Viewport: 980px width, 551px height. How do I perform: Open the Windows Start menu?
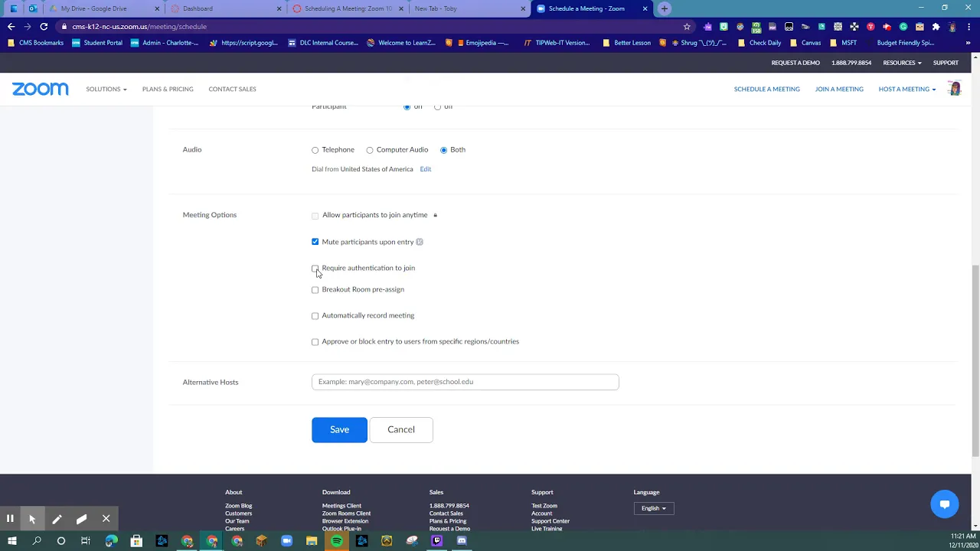tap(12, 541)
